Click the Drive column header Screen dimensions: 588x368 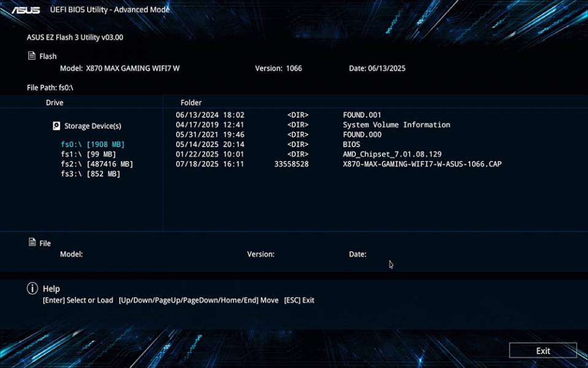click(x=55, y=102)
